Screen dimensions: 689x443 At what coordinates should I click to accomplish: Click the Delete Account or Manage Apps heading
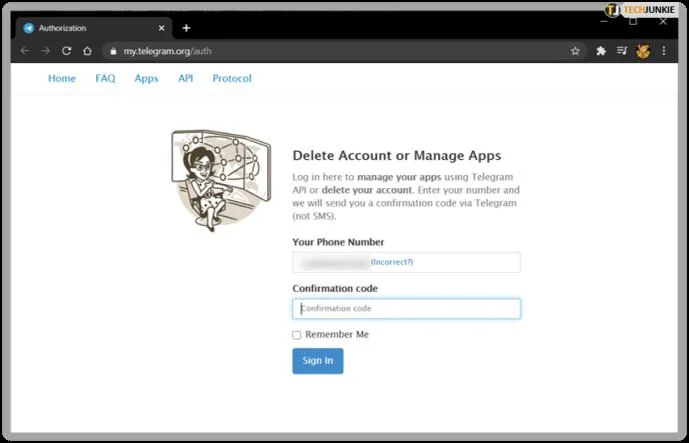click(397, 156)
